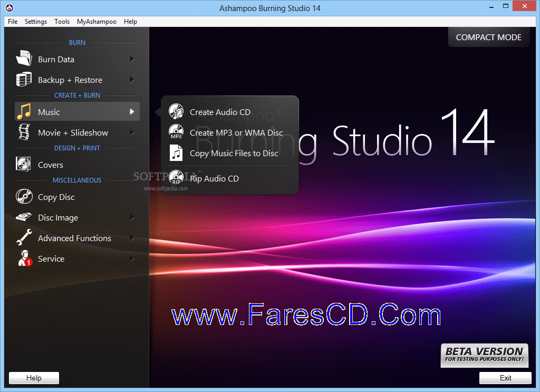Select the Disc Image label
540x392 pixels.
(58, 218)
